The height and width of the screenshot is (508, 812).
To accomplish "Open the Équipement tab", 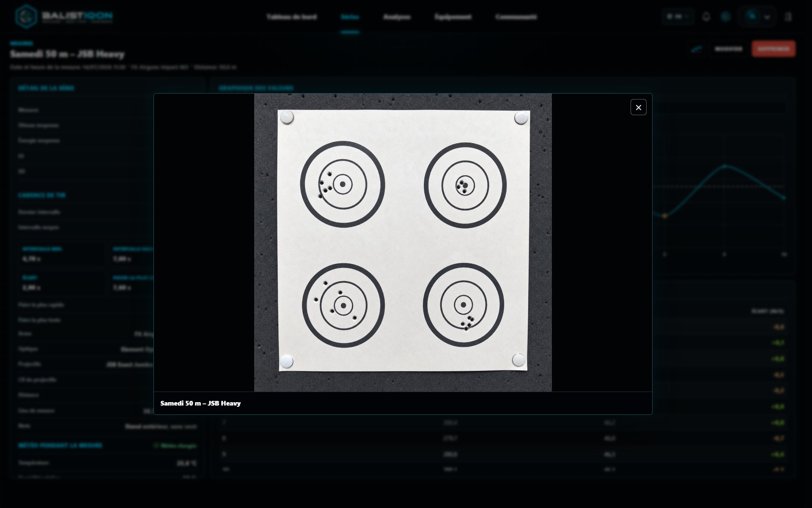I will point(453,17).
